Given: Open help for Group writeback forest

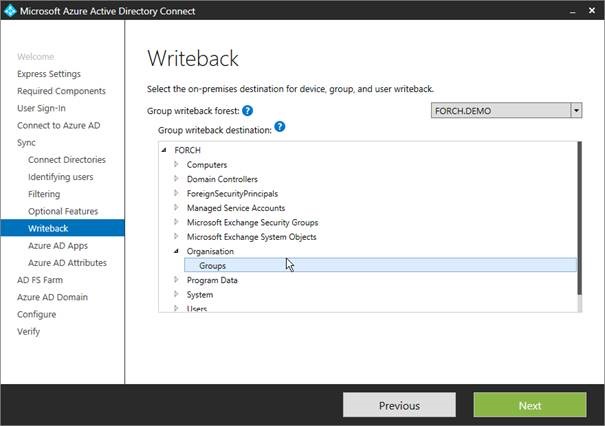Looking at the screenshot, I should click(x=247, y=111).
